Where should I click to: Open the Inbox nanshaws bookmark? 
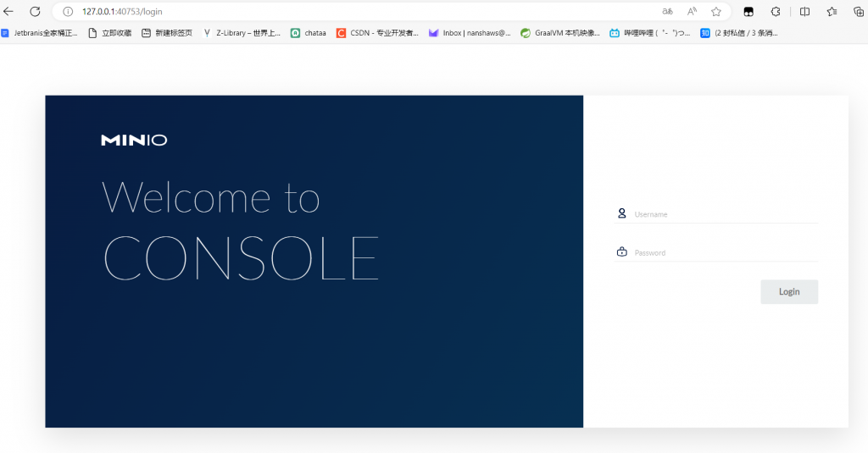pyautogui.click(x=470, y=33)
